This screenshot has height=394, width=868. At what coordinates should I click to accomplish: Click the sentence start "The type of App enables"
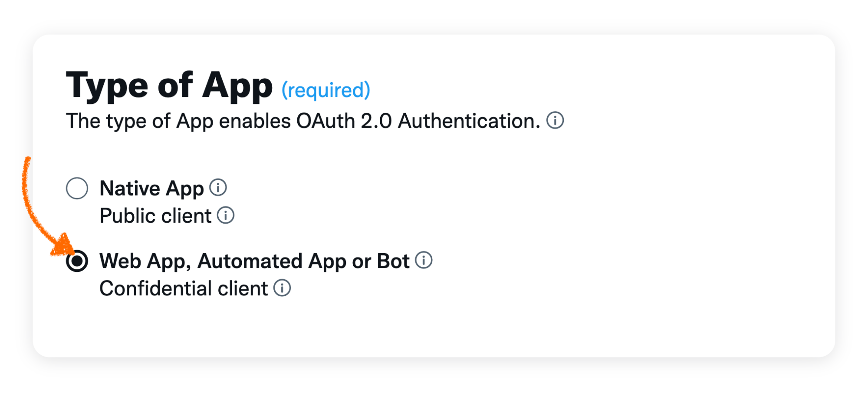pyautogui.click(x=178, y=121)
